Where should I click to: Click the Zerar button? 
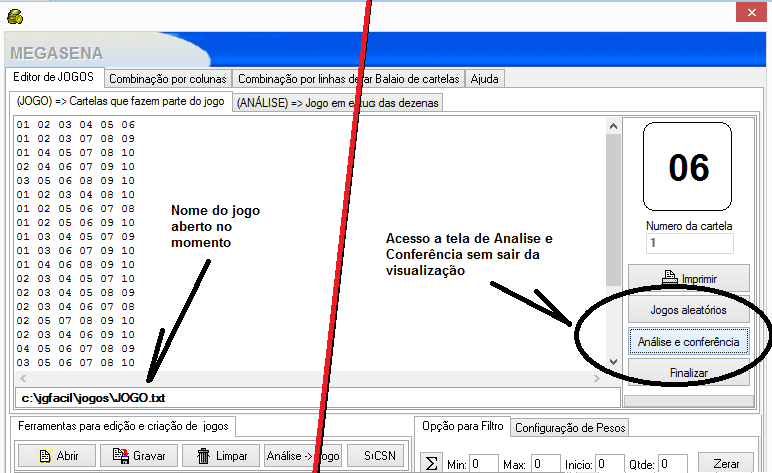click(725, 465)
